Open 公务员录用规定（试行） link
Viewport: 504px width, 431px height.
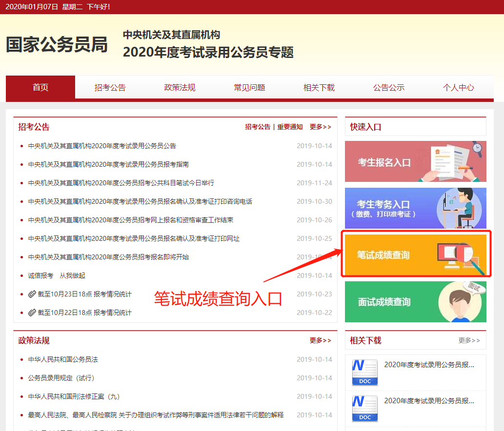[61, 378]
